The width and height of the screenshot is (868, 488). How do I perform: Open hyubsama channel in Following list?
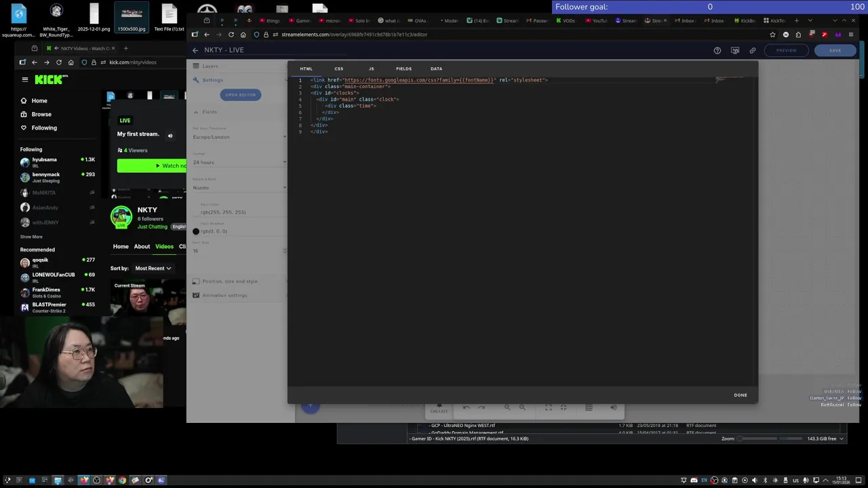[x=58, y=162]
